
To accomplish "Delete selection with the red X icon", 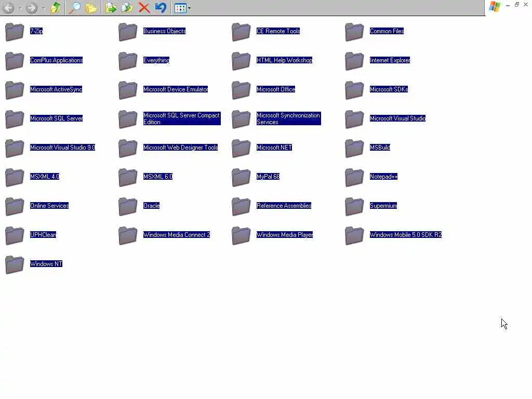I will [144, 8].
